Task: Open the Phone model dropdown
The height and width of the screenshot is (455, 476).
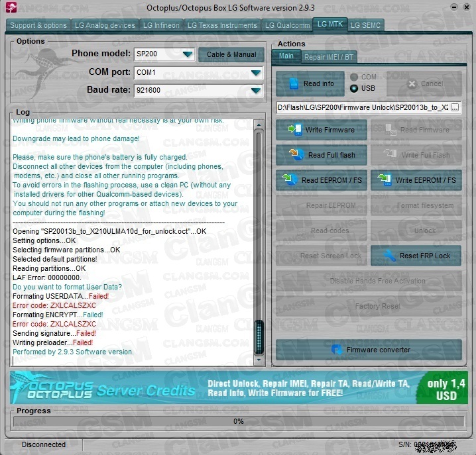Action: pos(188,54)
